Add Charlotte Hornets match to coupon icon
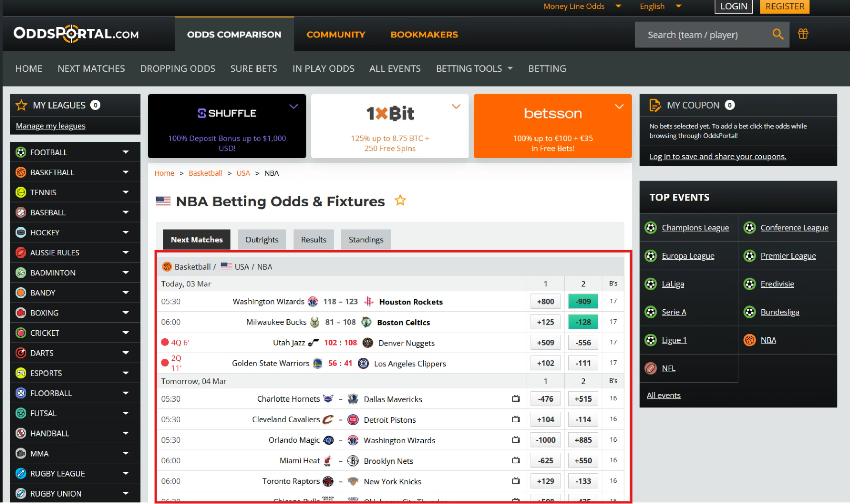The image size is (850, 504). [516, 398]
